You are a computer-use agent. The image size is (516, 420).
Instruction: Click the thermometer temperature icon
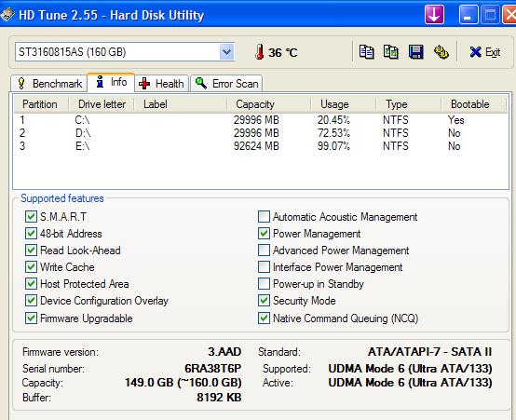(259, 52)
